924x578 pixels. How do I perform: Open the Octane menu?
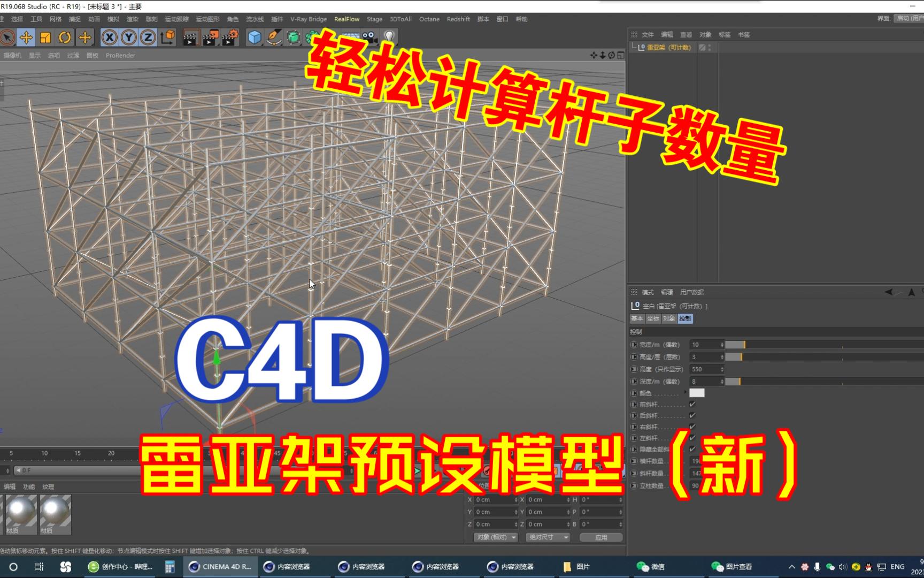coord(429,19)
